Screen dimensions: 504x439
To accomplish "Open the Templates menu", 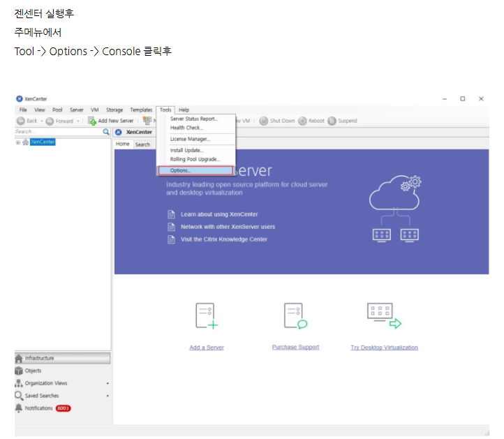I will tap(141, 110).
